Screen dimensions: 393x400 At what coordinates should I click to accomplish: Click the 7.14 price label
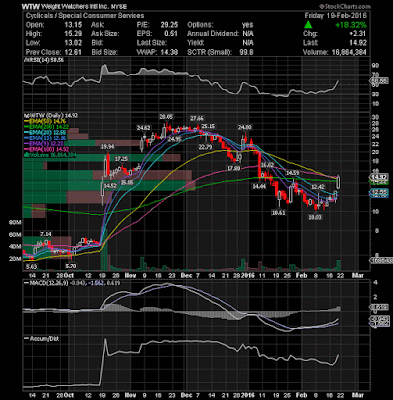(45, 234)
